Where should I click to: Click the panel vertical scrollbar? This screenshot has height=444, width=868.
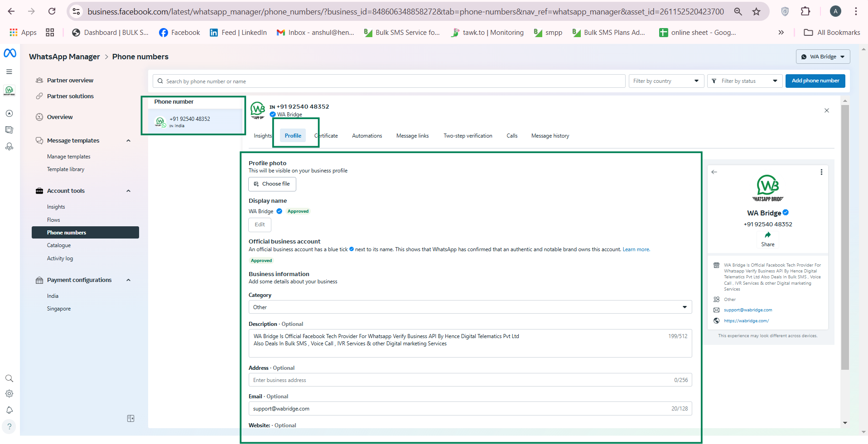point(845,238)
